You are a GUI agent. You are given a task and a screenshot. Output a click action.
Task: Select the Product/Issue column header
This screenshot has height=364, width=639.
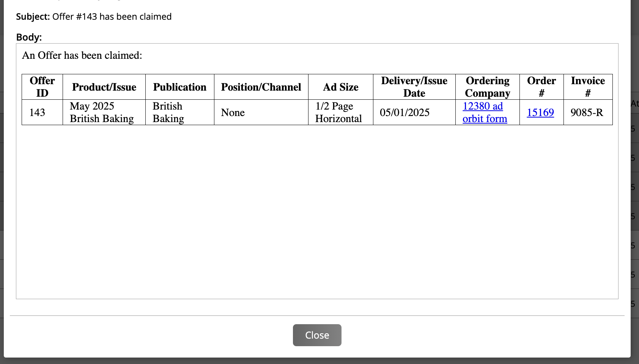[x=104, y=87]
